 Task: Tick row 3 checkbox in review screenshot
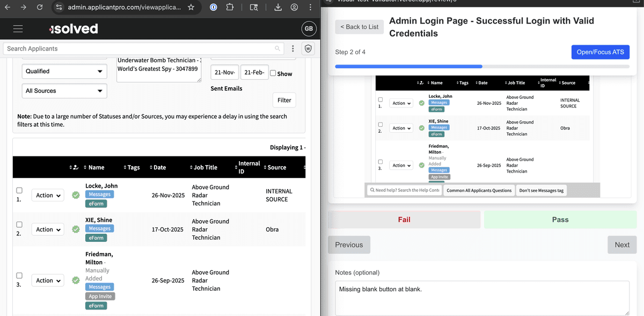(x=380, y=162)
